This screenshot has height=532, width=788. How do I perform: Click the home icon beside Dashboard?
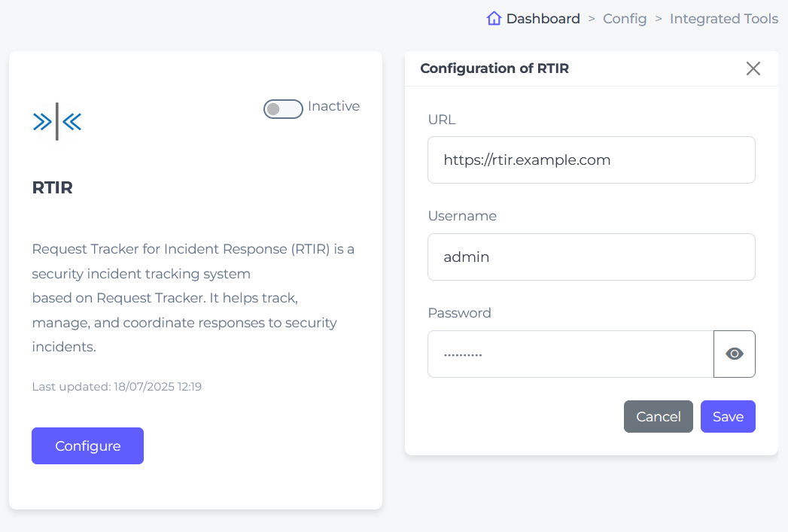click(x=494, y=19)
